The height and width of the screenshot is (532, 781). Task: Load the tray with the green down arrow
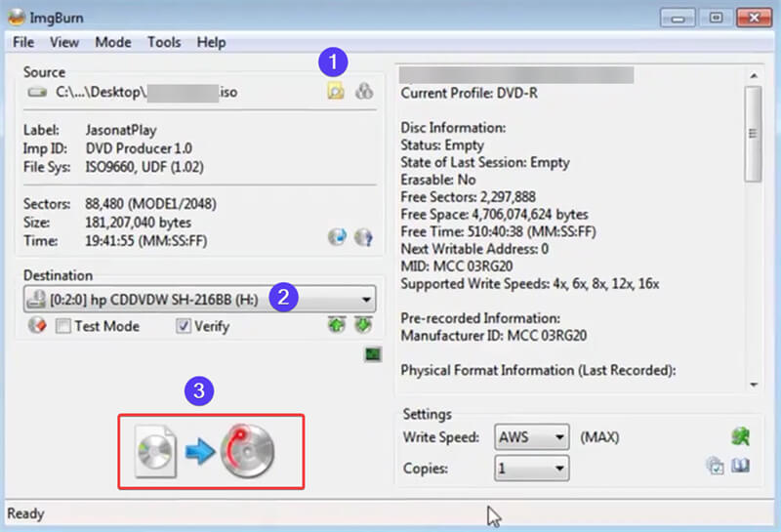(363, 325)
